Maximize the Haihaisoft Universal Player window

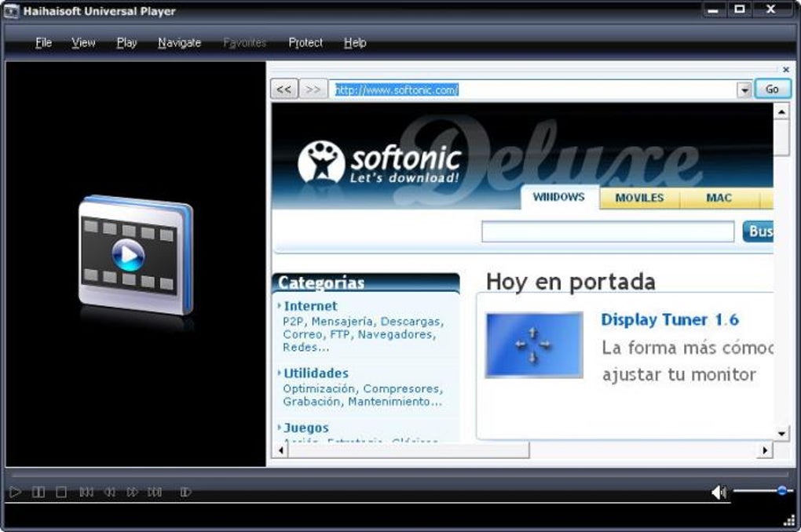[x=739, y=9]
